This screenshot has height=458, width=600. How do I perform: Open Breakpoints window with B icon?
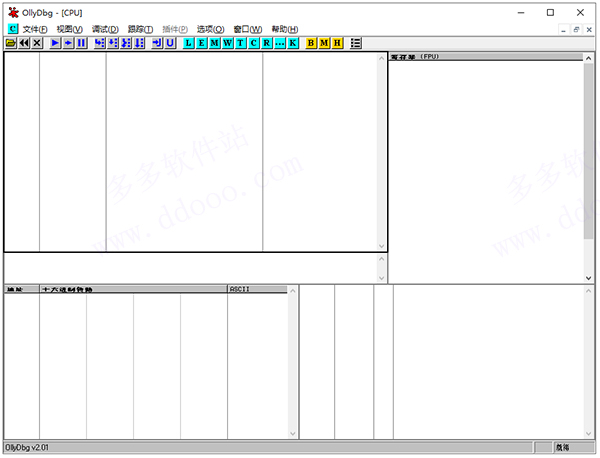tap(311, 43)
